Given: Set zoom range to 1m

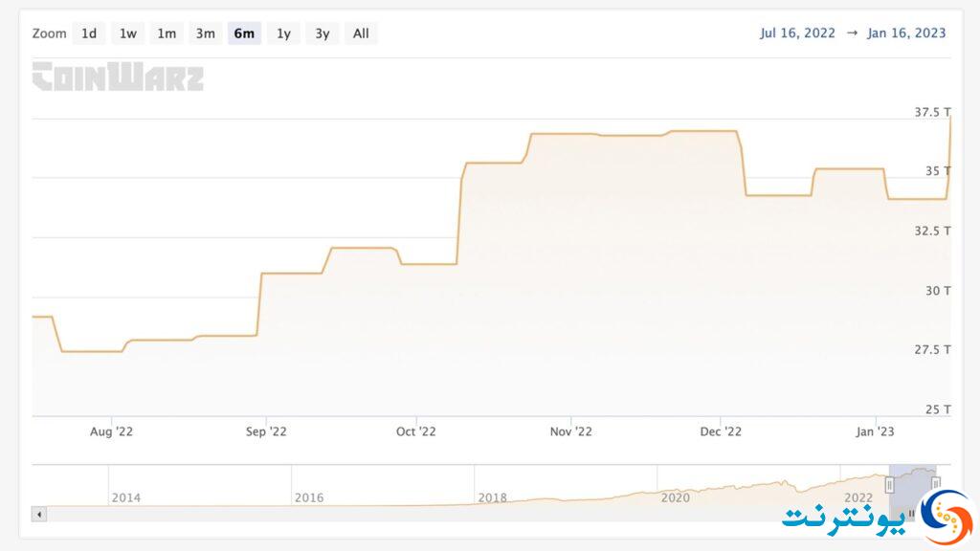Looking at the screenshot, I should click(x=167, y=33).
